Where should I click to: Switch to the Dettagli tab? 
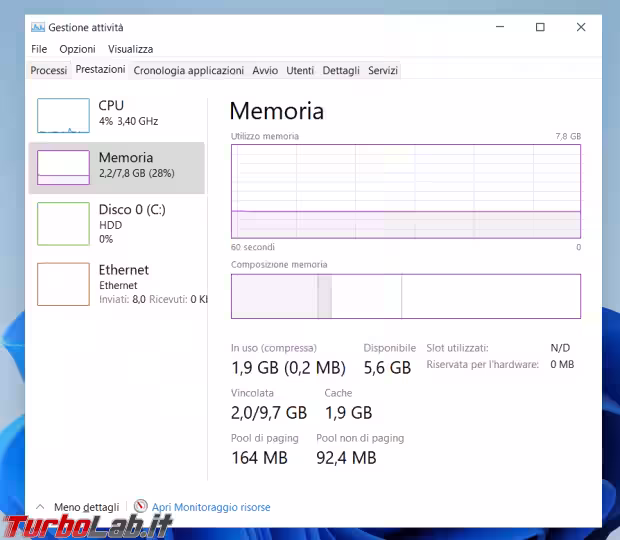(341, 71)
